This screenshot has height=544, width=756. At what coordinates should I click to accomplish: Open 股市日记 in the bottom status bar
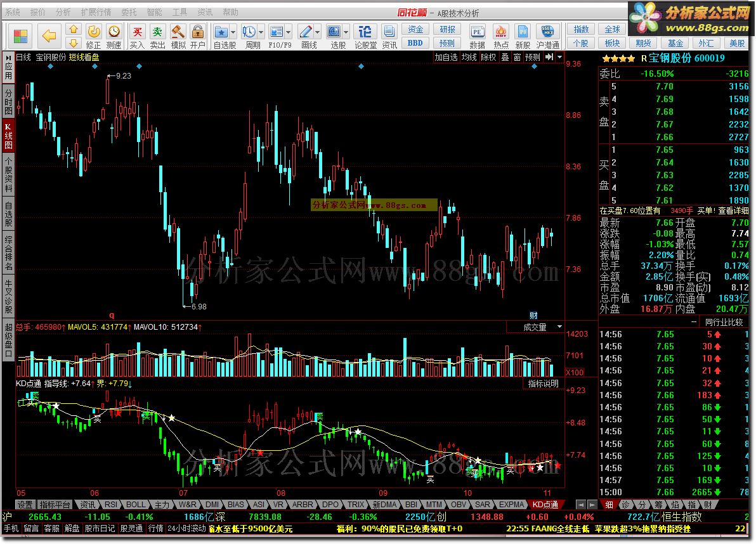coord(100,529)
